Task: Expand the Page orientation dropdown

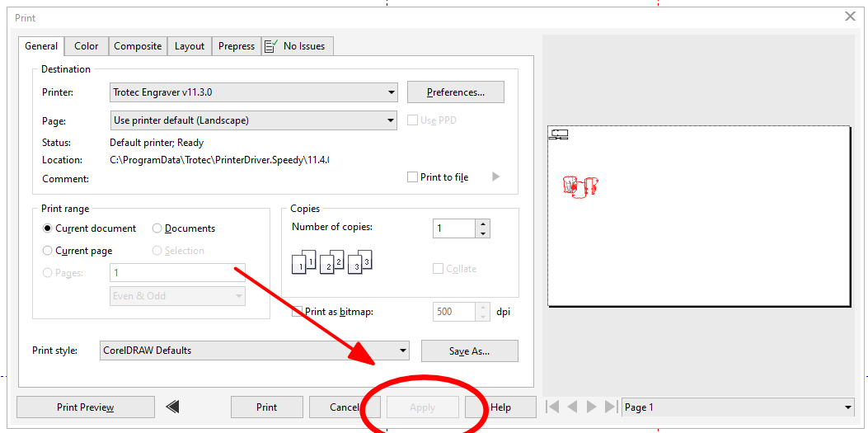Action: point(390,120)
